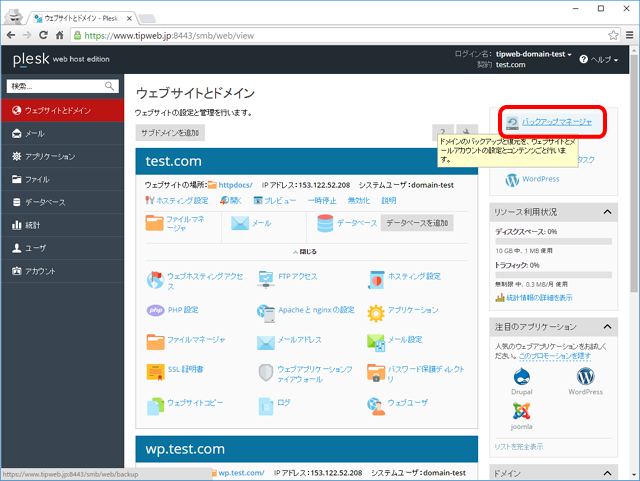Open the データベース sidebar menu
The width and height of the screenshot is (640, 481).
pyautogui.click(x=62, y=202)
